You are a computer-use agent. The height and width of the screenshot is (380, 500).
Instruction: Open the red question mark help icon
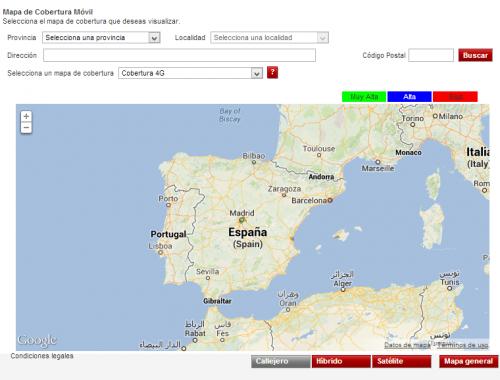tap(272, 72)
